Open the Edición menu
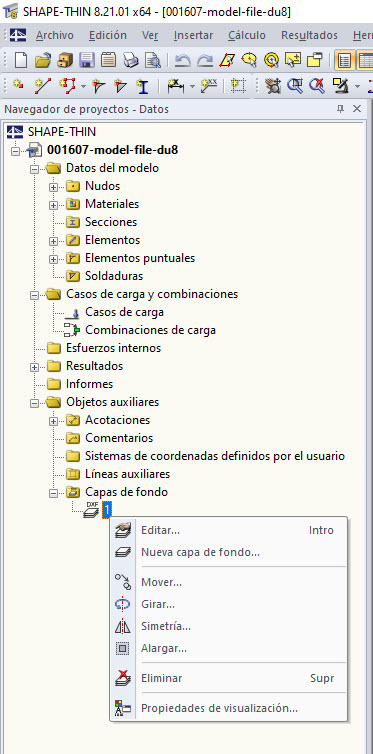This screenshot has height=754, width=373. (108, 35)
